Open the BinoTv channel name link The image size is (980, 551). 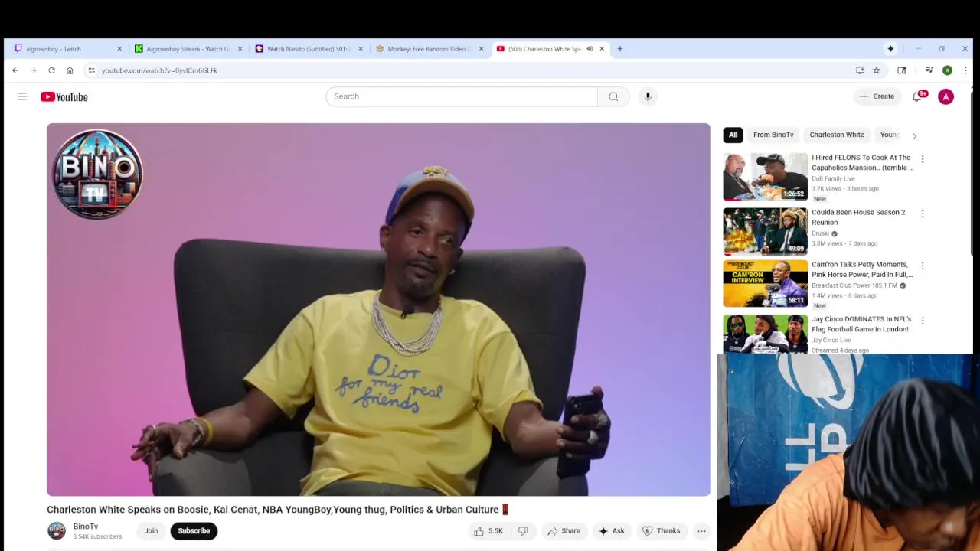click(x=86, y=527)
